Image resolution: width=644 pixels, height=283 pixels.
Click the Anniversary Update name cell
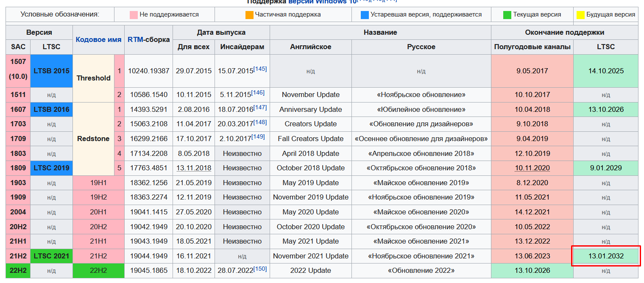point(311,109)
